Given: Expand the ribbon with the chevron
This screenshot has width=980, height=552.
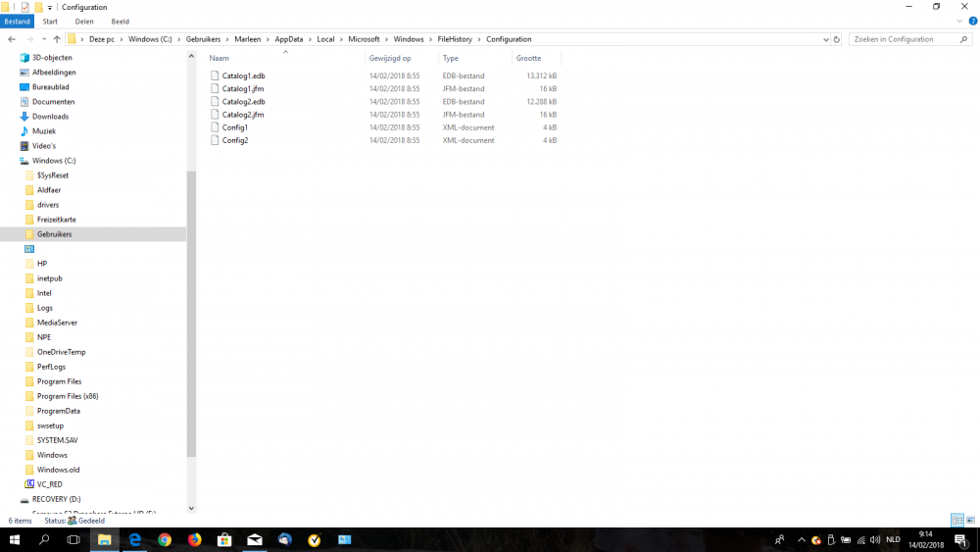Looking at the screenshot, I should 959,22.
